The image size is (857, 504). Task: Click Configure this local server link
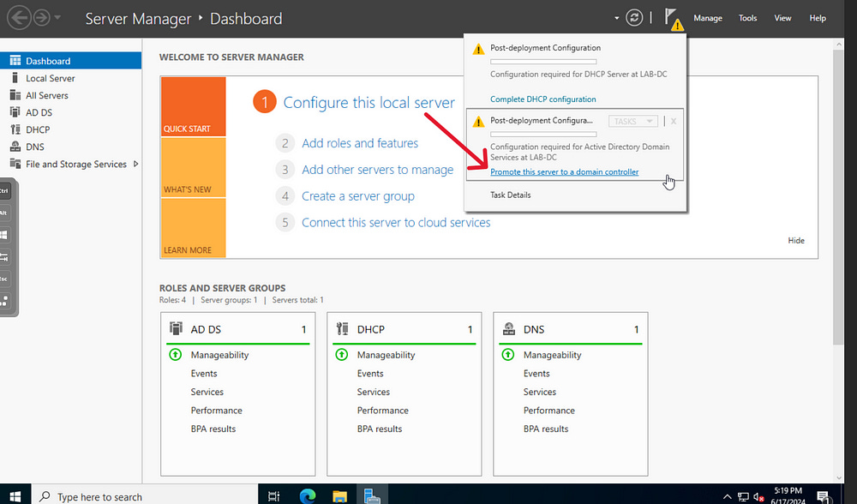(369, 103)
